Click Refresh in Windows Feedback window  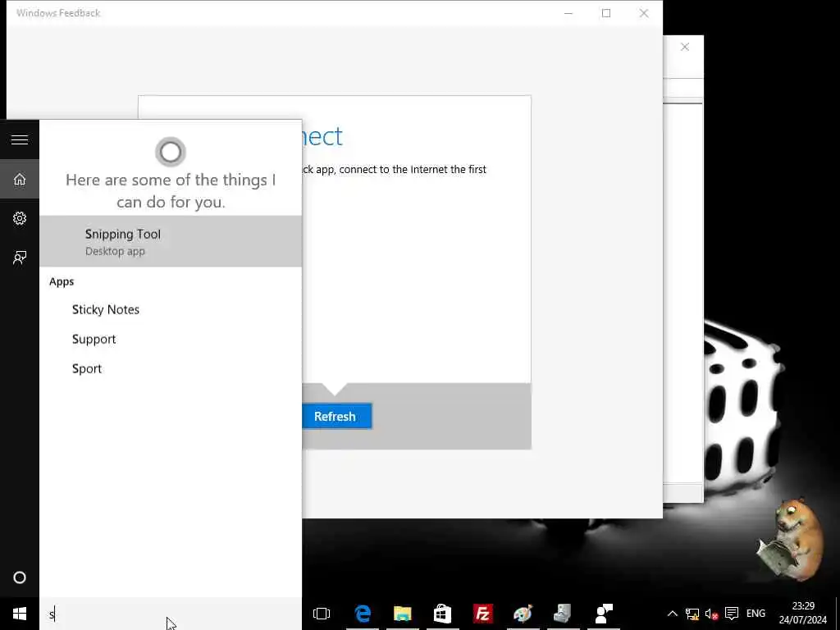click(x=336, y=416)
